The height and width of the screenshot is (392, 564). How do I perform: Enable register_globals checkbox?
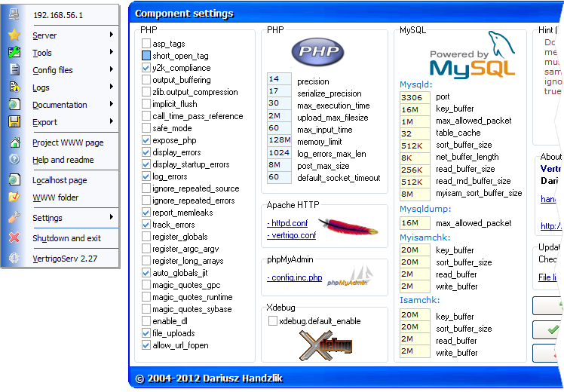click(x=146, y=237)
